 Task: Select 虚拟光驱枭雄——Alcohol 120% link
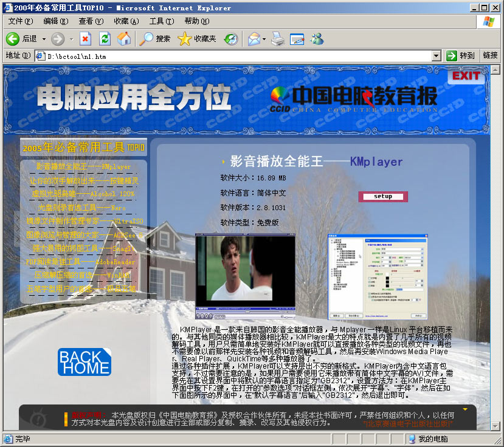click(83, 194)
